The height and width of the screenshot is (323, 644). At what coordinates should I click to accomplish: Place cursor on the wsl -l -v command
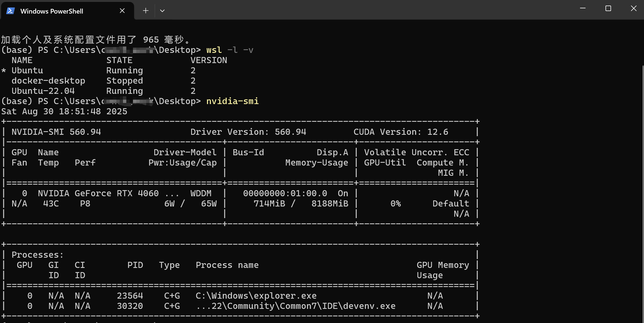pos(229,50)
